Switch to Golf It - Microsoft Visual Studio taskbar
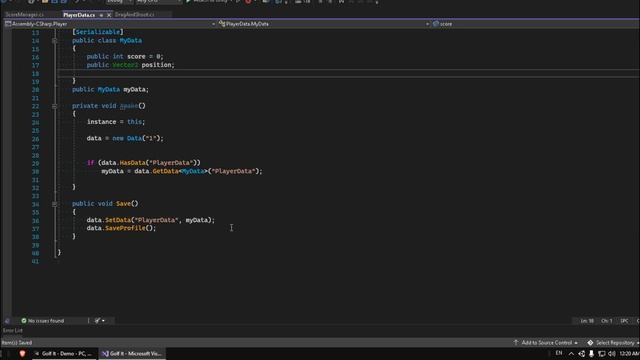 point(132,353)
